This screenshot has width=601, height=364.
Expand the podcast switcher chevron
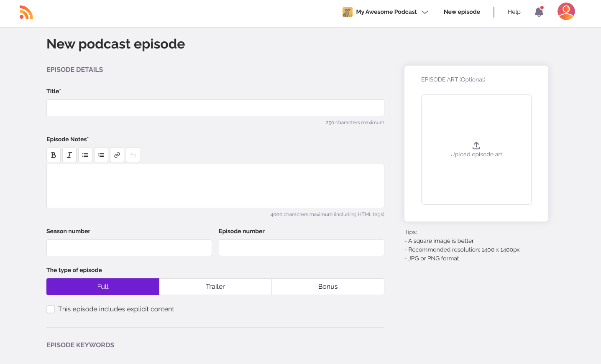[x=425, y=12]
